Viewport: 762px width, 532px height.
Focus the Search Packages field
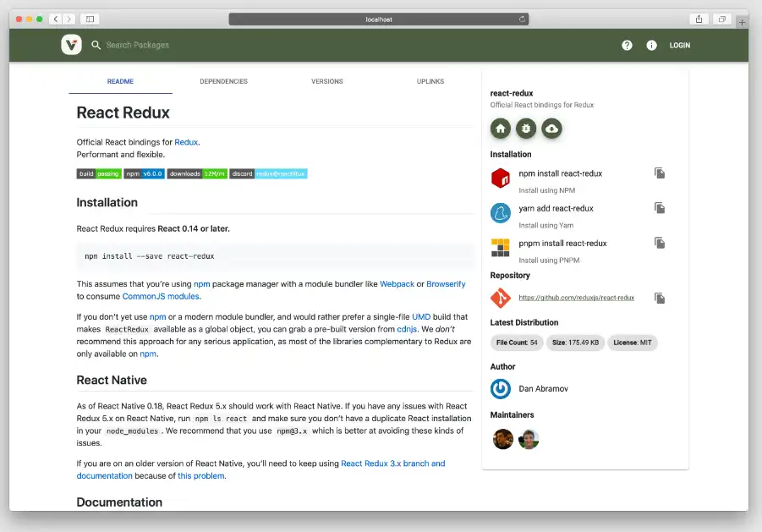[138, 45]
